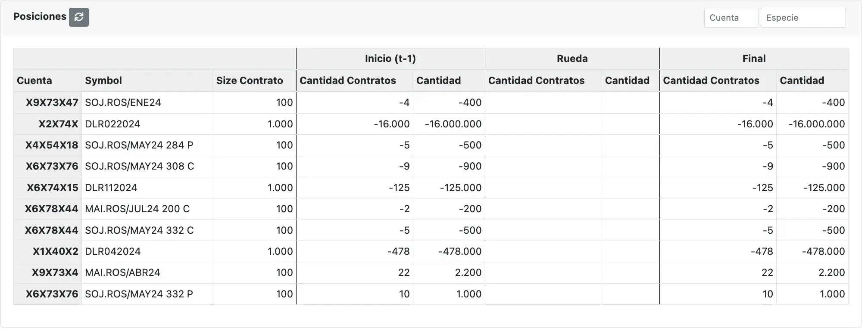Select the SOJ.ROS/MAY24 284 P symbol

point(139,145)
